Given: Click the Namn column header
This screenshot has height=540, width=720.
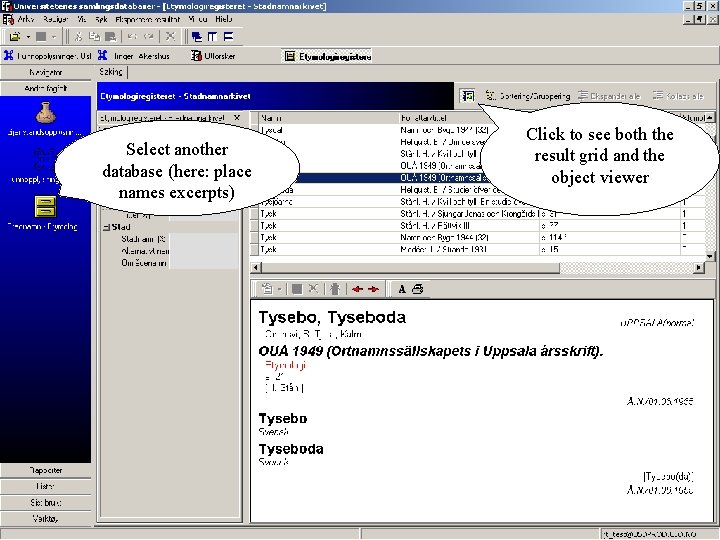Looking at the screenshot, I should [x=329, y=118].
